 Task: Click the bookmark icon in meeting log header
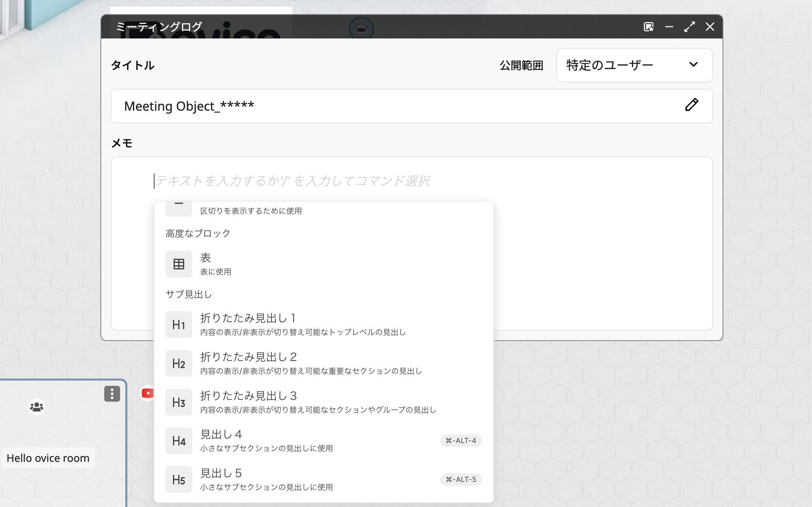point(649,27)
